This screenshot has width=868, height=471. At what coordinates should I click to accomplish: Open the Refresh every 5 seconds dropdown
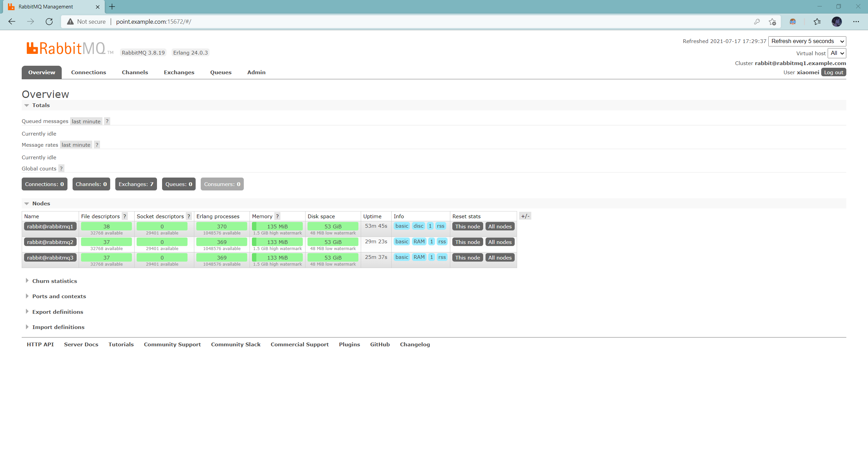[x=807, y=41]
